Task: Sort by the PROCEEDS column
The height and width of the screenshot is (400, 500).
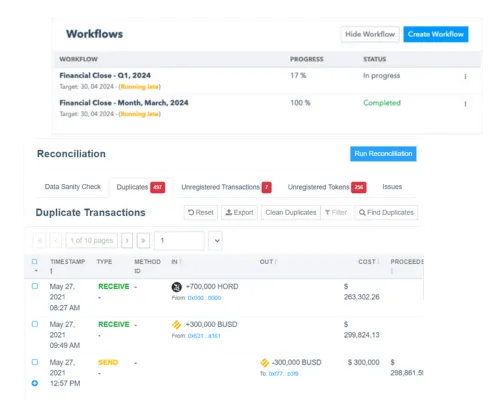Action: click(x=392, y=271)
